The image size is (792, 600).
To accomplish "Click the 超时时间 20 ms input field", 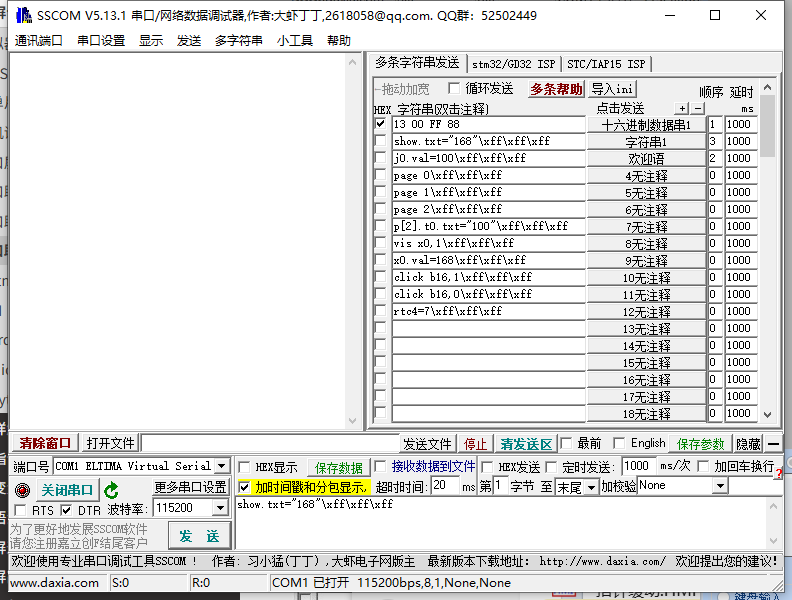I will pyautogui.click(x=444, y=486).
